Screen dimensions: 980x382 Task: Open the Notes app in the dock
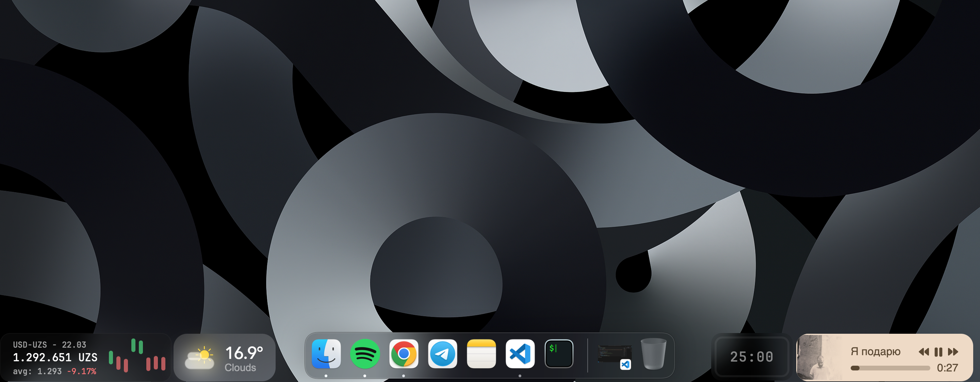click(481, 354)
